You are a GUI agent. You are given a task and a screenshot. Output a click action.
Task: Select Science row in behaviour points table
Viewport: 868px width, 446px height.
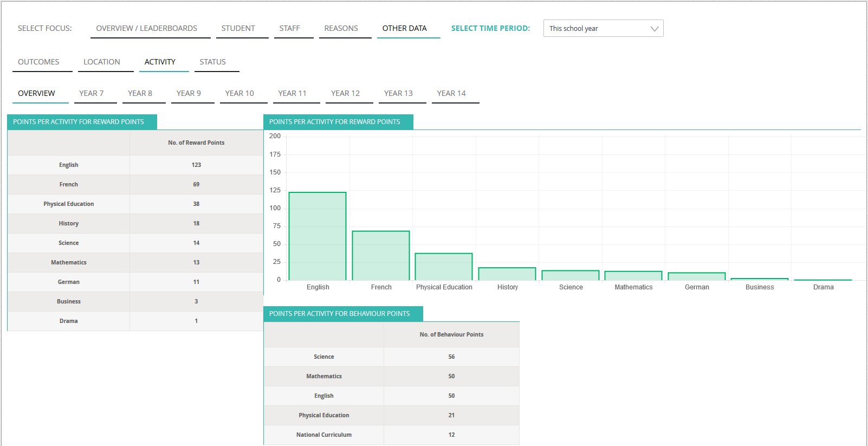click(392, 357)
